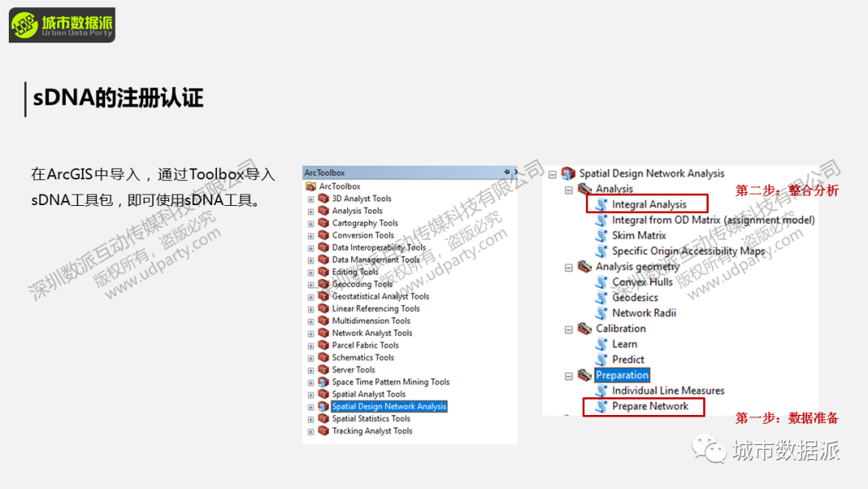Image resolution: width=868 pixels, height=489 pixels.
Task: Expand the 3D Analyst Tools node
Action: 310,199
